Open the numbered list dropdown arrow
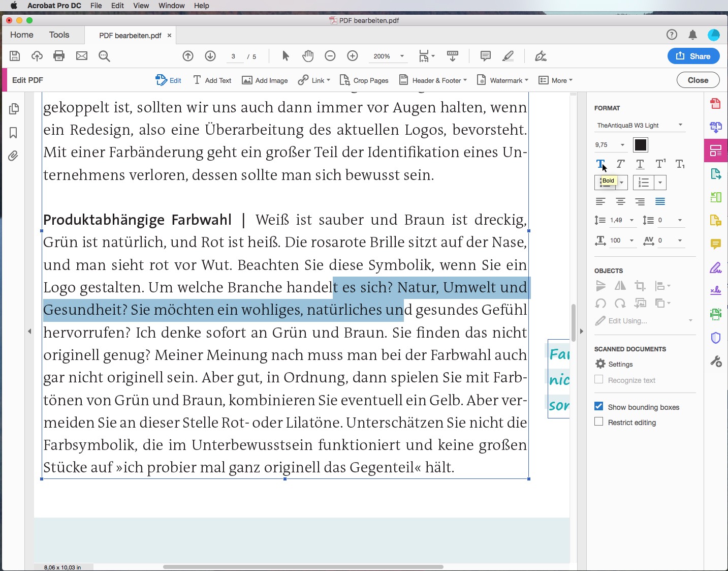Screen dimensions: 728x571 point(660,182)
